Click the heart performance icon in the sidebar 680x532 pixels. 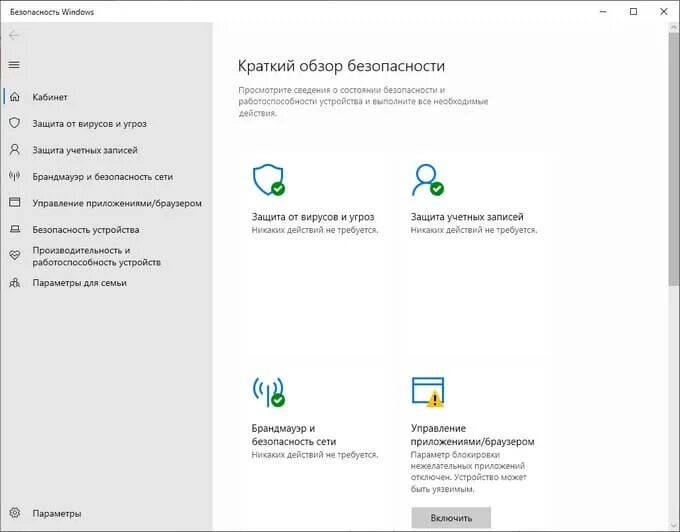15,256
